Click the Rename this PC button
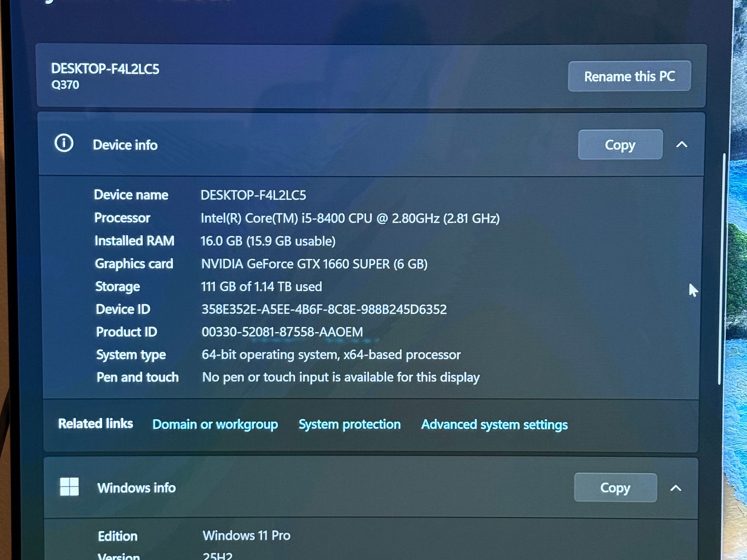The height and width of the screenshot is (560, 747). pos(629,76)
